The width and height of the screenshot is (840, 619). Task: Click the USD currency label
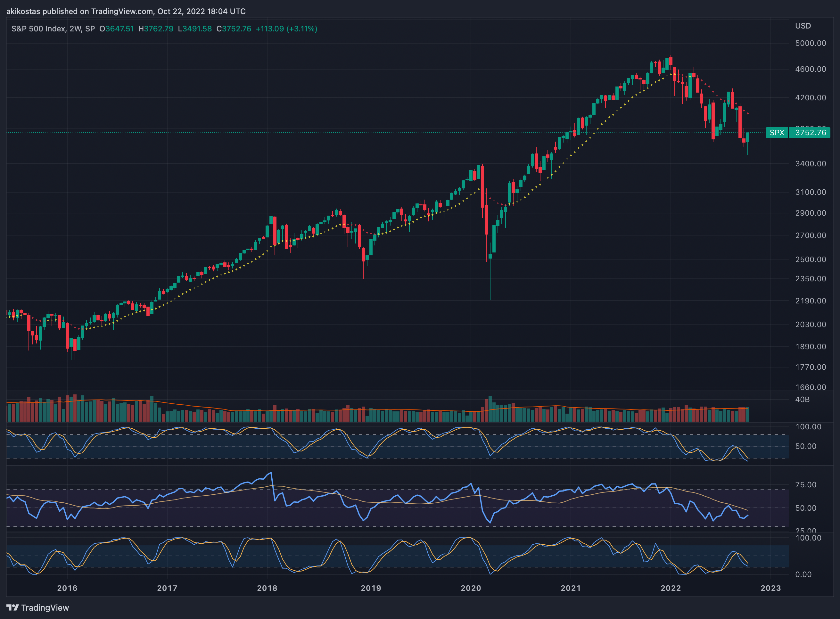click(803, 26)
